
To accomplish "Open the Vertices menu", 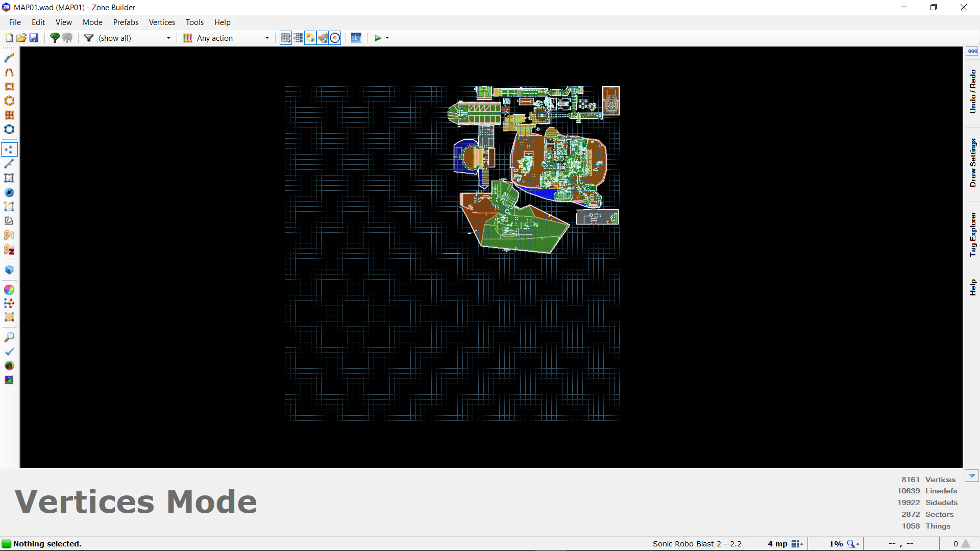I will click(x=162, y=22).
